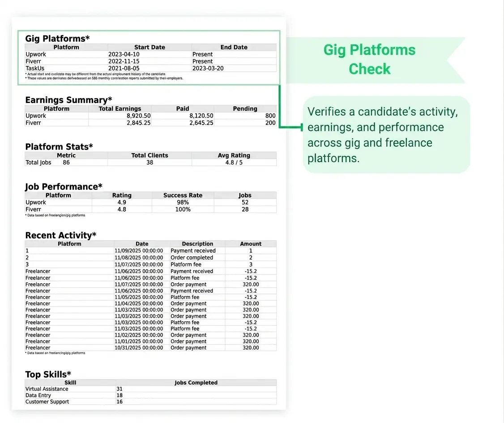Select the TaskUs platform row name
This screenshot has height=423, width=504.
(x=35, y=68)
